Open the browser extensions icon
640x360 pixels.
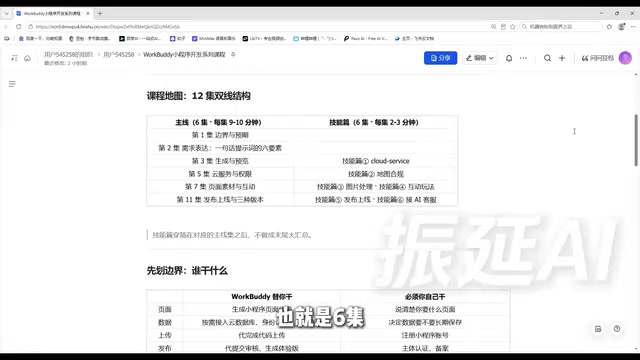609,27
